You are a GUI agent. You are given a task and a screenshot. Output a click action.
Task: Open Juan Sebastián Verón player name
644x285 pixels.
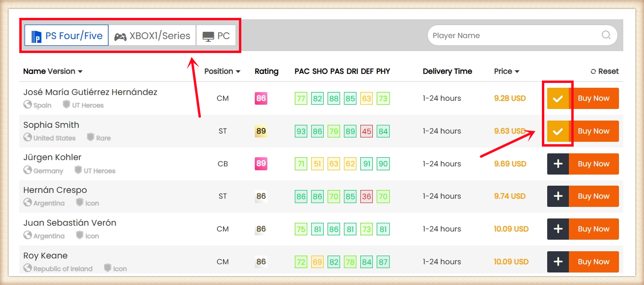click(x=70, y=223)
